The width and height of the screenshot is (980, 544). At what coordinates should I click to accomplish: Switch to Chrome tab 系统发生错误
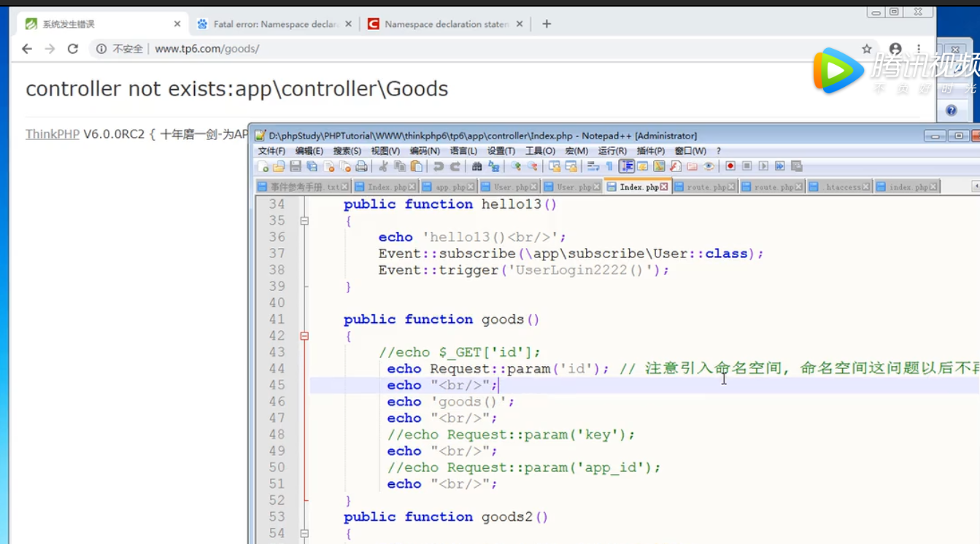click(x=102, y=24)
